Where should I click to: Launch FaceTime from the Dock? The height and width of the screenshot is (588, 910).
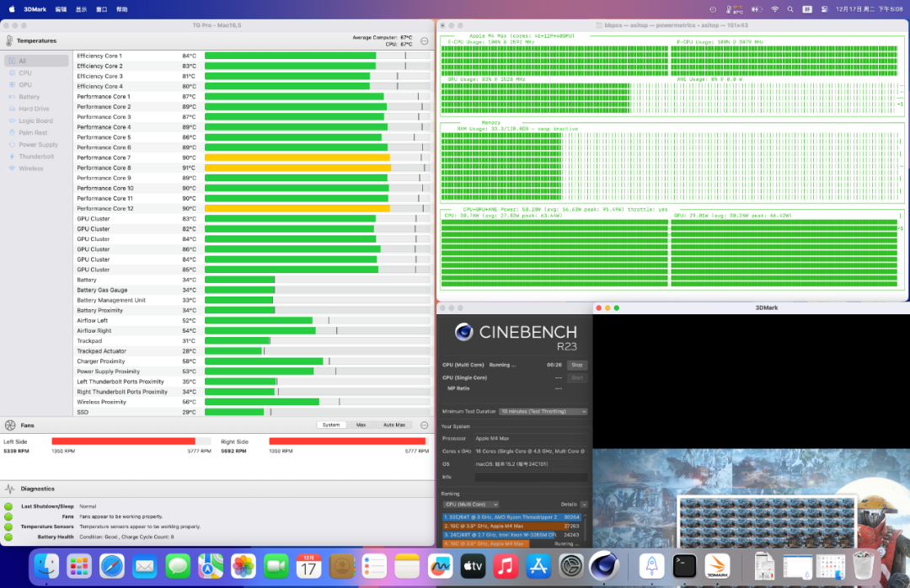(x=276, y=566)
